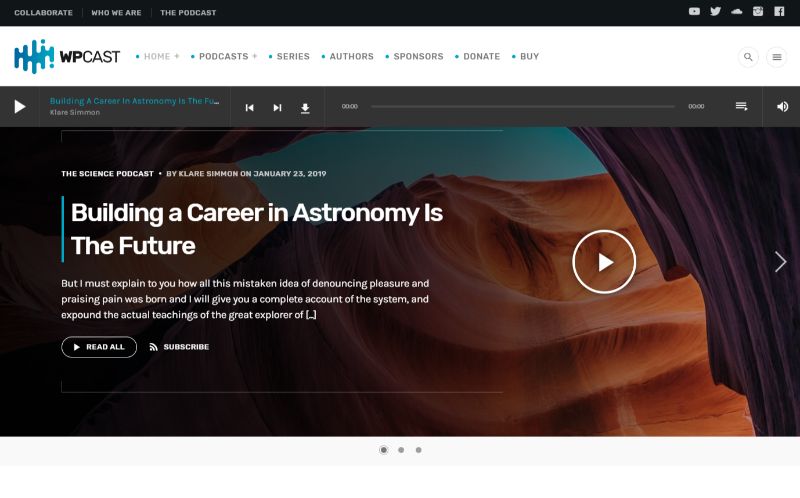Open the Home menu item
The image size is (800, 498).
point(157,57)
